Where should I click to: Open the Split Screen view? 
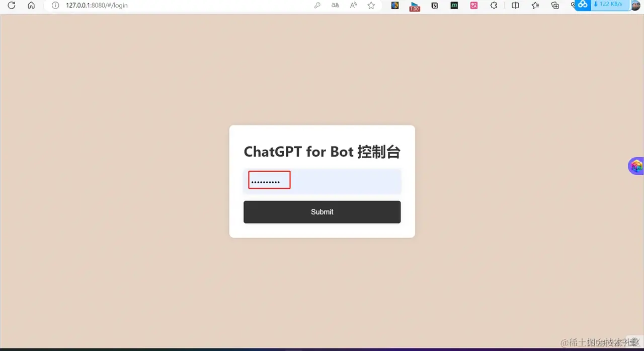tap(515, 6)
